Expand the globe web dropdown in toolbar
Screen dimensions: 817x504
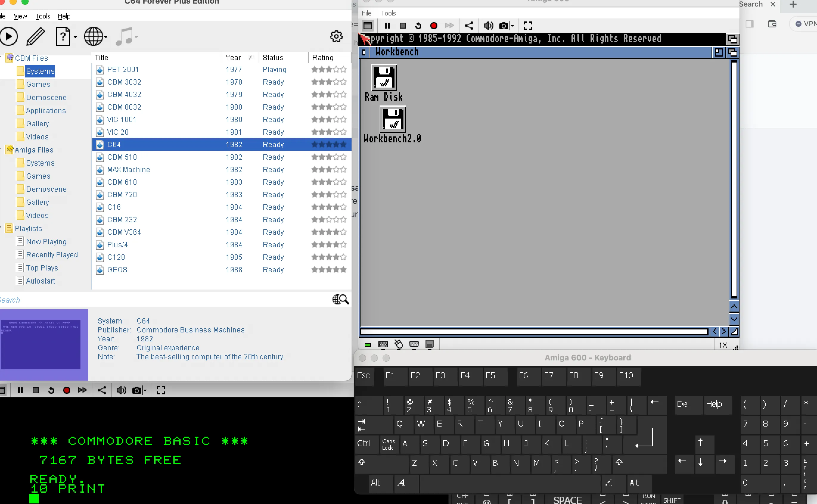(x=106, y=37)
